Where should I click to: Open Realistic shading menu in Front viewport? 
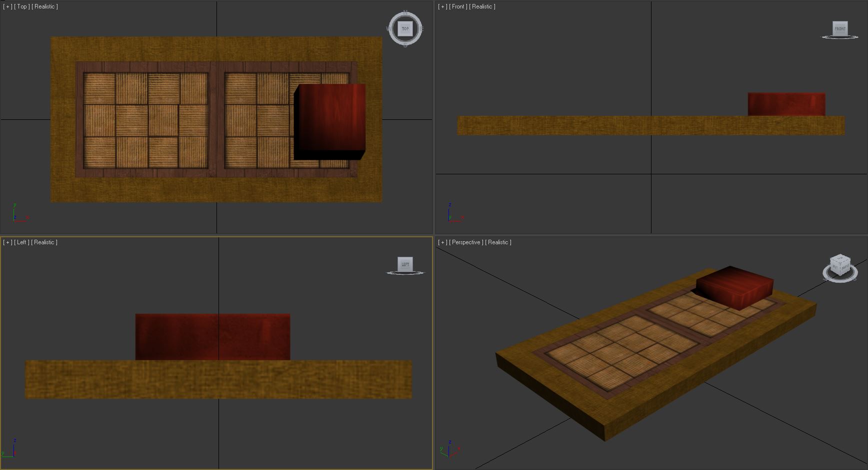tap(482, 6)
